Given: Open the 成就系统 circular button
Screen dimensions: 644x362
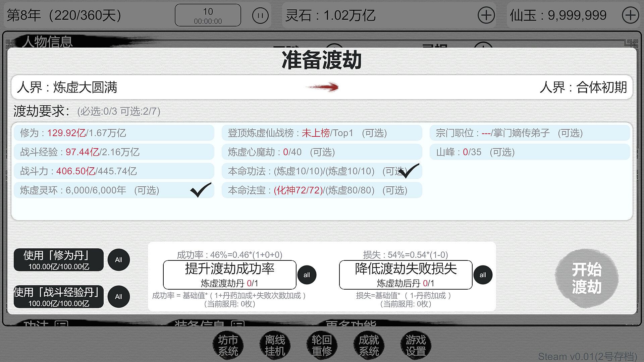Looking at the screenshot, I should pos(369,345).
